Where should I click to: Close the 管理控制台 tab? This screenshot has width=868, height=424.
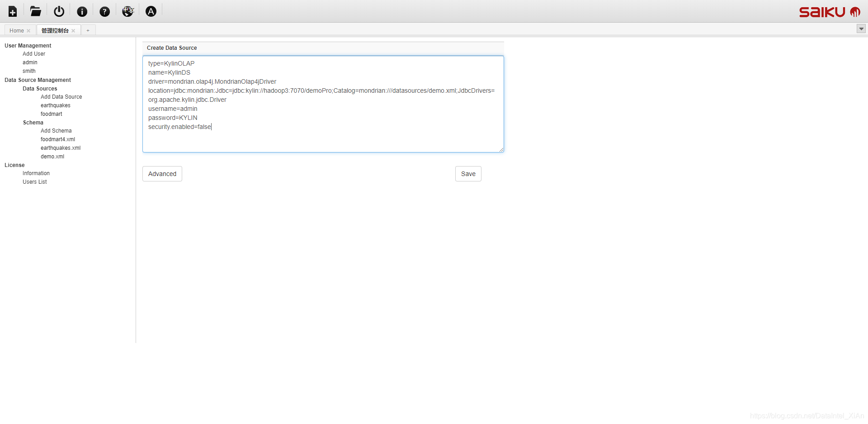[x=73, y=31]
